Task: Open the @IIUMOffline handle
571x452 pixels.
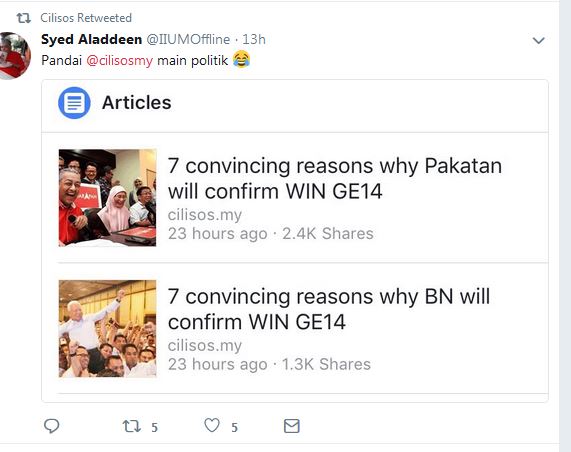Action: (188, 39)
